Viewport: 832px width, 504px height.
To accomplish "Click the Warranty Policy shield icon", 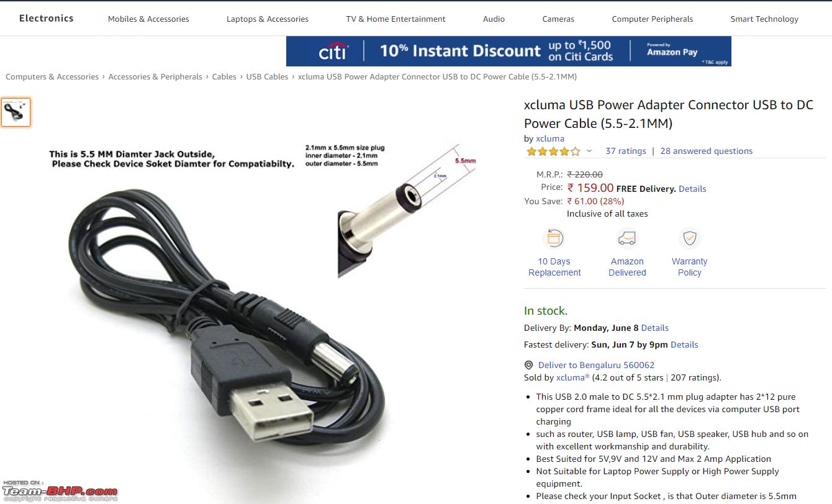I will tap(689, 238).
